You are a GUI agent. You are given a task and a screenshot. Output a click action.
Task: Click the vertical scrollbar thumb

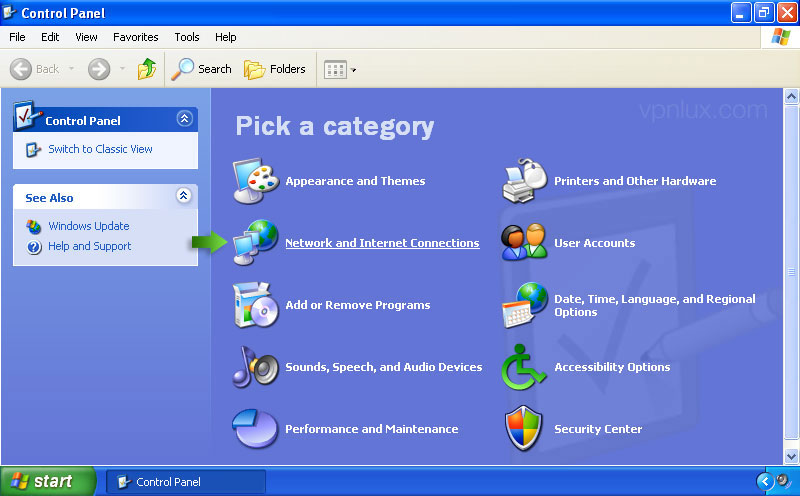pos(791,272)
